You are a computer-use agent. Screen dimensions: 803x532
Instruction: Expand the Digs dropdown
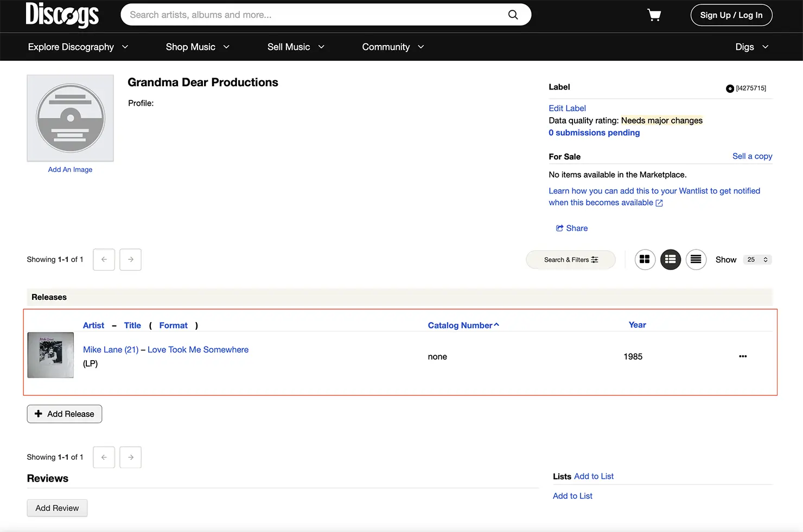751,47
